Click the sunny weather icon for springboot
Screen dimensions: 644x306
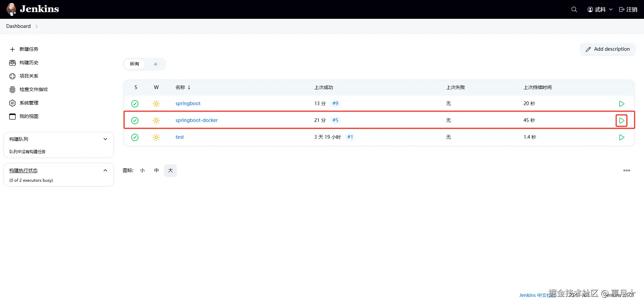pos(156,104)
